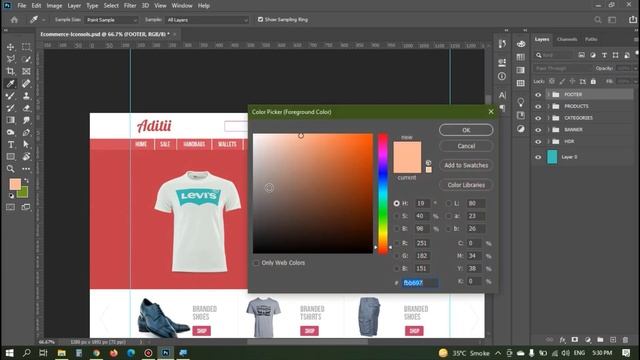Expand the CATEGORIES layer group
This screenshot has height=360, width=640.
(x=549, y=118)
